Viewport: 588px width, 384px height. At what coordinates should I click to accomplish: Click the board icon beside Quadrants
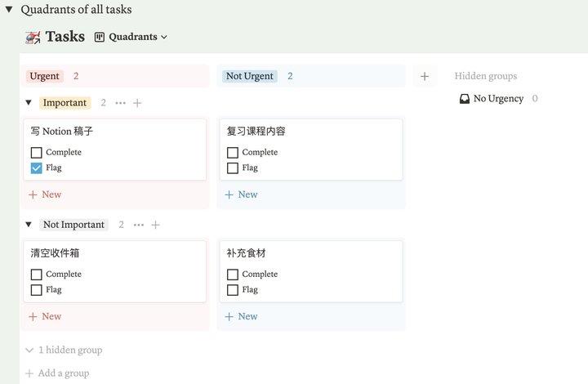pos(100,37)
